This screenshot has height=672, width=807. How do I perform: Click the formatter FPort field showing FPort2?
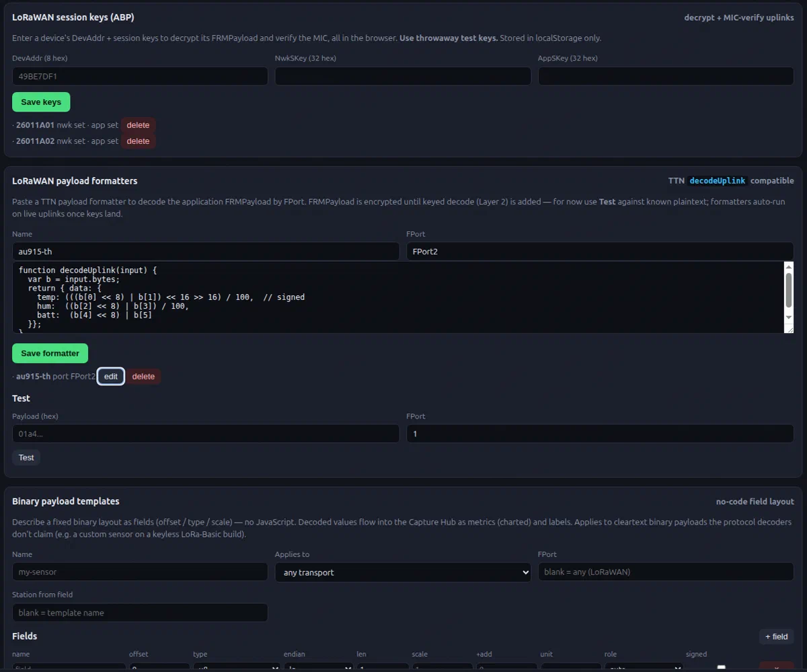tap(600, 252)
